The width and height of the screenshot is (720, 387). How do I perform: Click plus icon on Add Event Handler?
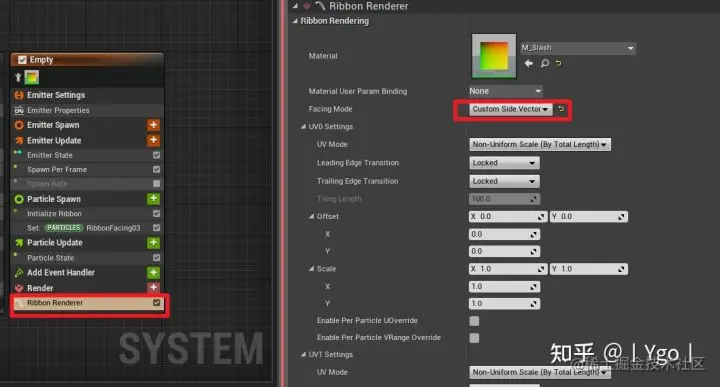[x=153, y=272]
